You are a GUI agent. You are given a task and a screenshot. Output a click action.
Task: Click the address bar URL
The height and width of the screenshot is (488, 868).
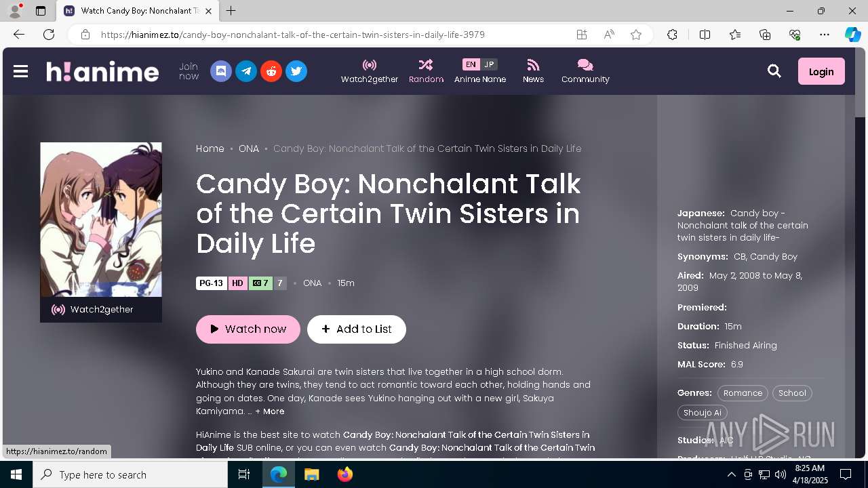[x=293, y=35]
